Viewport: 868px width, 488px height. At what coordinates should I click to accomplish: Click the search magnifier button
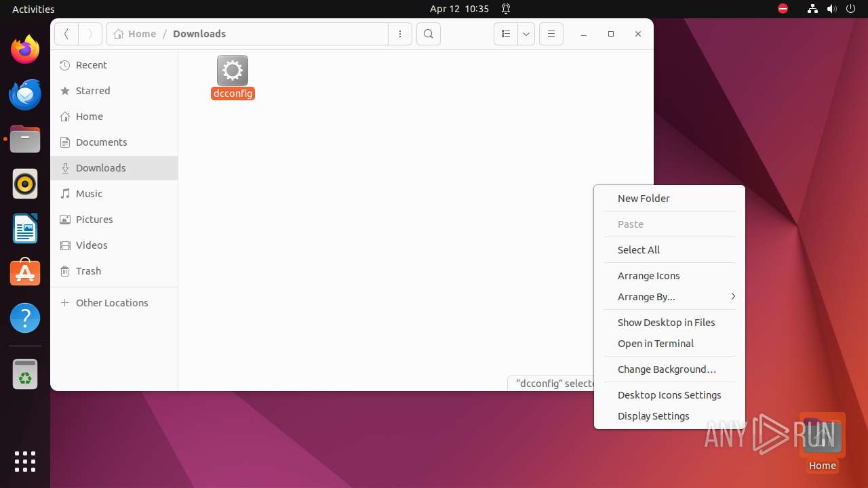tap(429, 34)
